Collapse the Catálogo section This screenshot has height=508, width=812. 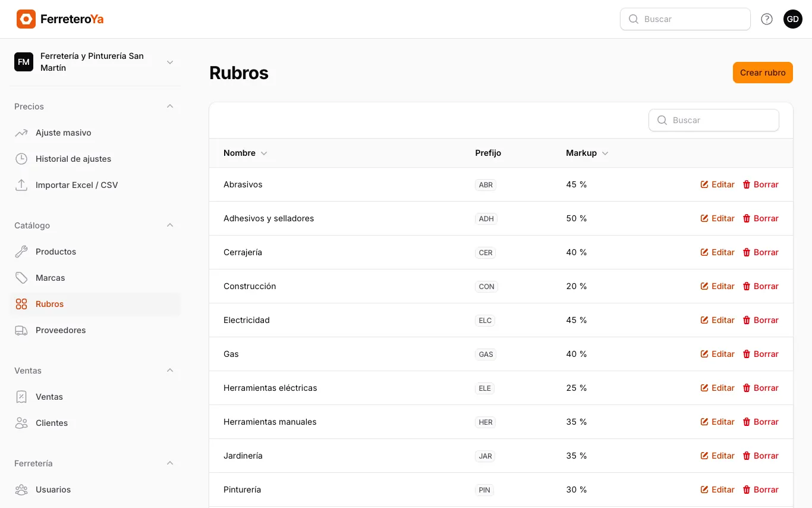point(170,225)
